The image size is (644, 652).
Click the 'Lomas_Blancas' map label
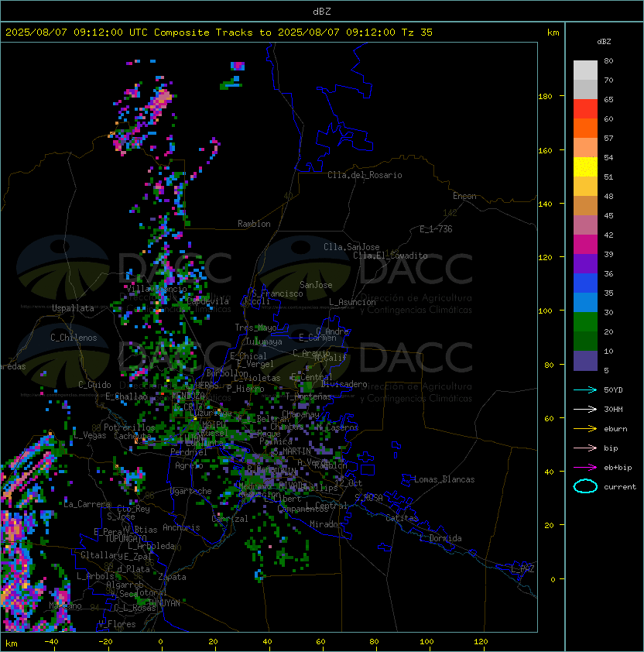(x=444, y=479)
